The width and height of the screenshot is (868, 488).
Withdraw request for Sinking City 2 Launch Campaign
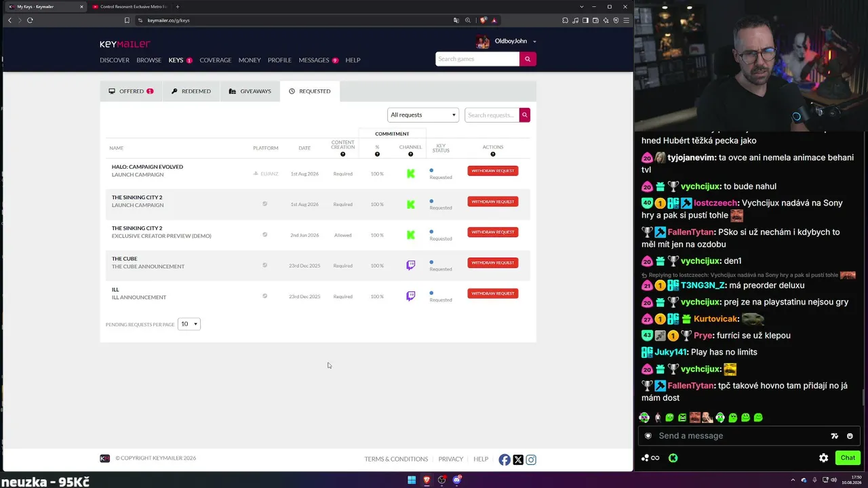493,201
